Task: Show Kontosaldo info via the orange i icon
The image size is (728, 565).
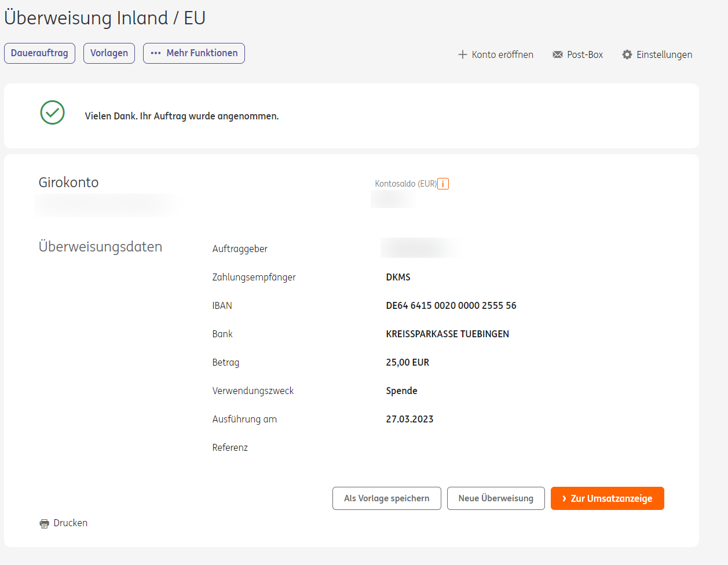Action: pyautogui.click(x=443, y=184)
